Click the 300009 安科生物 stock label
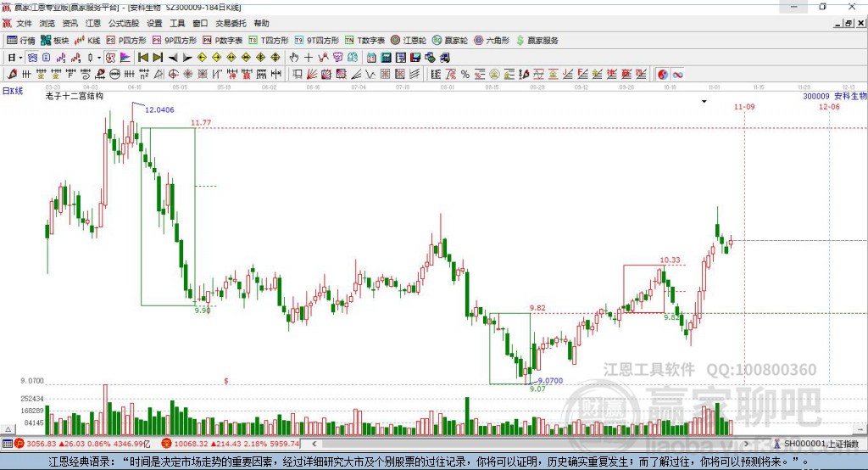Screen dimensions: 868x470 click(835, 97)
